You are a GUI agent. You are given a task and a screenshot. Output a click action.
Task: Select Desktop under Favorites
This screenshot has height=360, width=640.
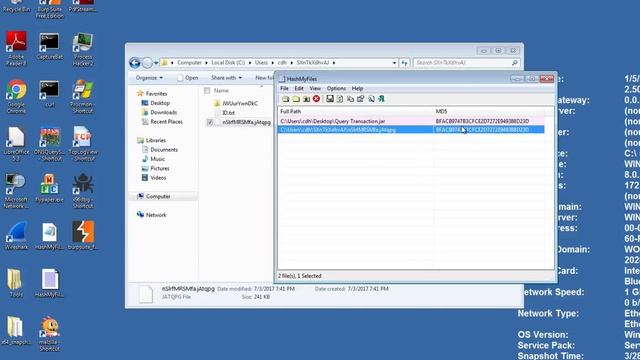tap(160, 103)
